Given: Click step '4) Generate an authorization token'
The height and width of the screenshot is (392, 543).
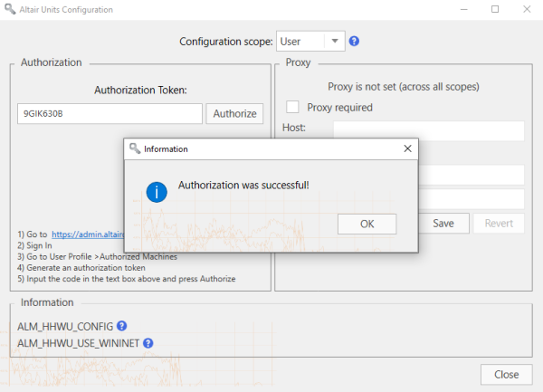Looking at the screenshot, I should (81, 268).
